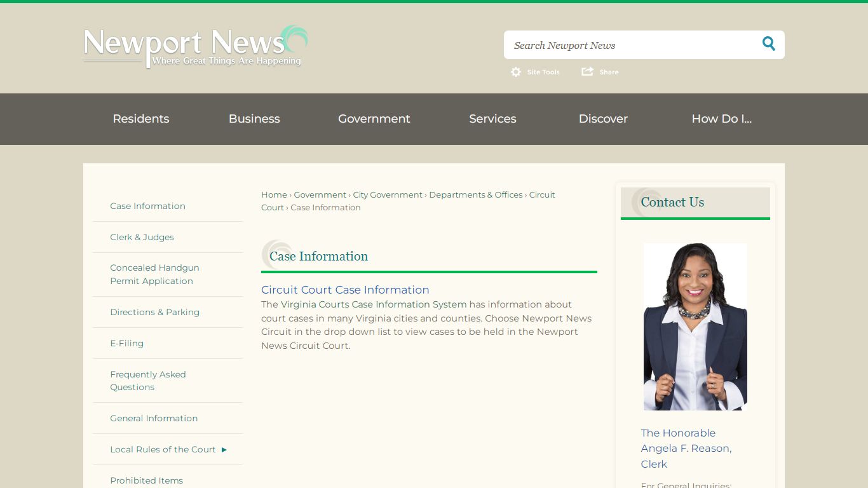Follow the Circuit Court Case Information link
This screenshot has height=488, width=868.
click(345, 290)
